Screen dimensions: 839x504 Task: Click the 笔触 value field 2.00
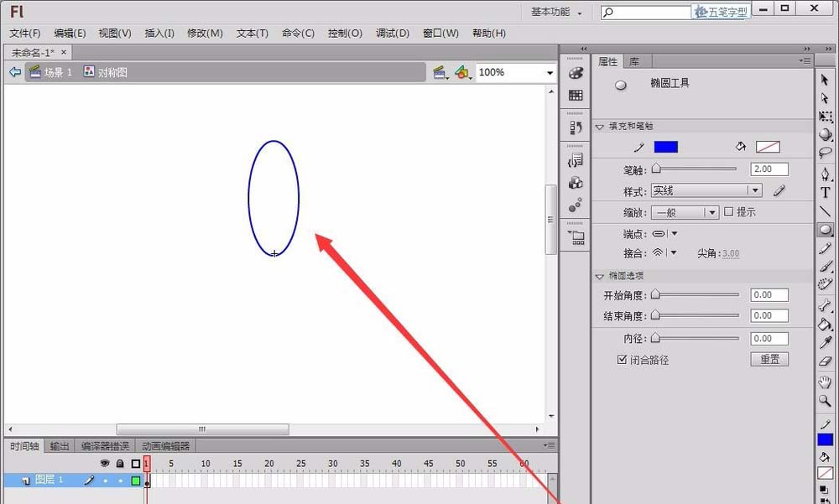pos(769,169)
